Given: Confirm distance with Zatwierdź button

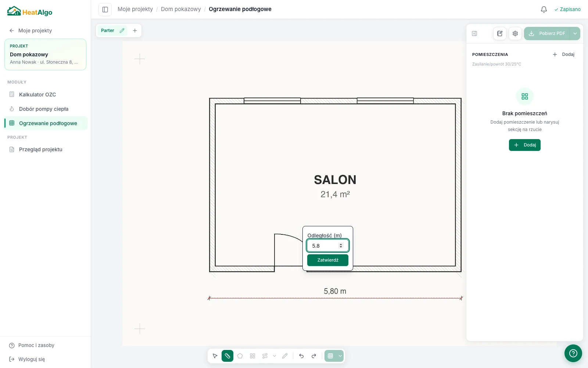Looking at the screenshot, I should (x=328, y=260).
